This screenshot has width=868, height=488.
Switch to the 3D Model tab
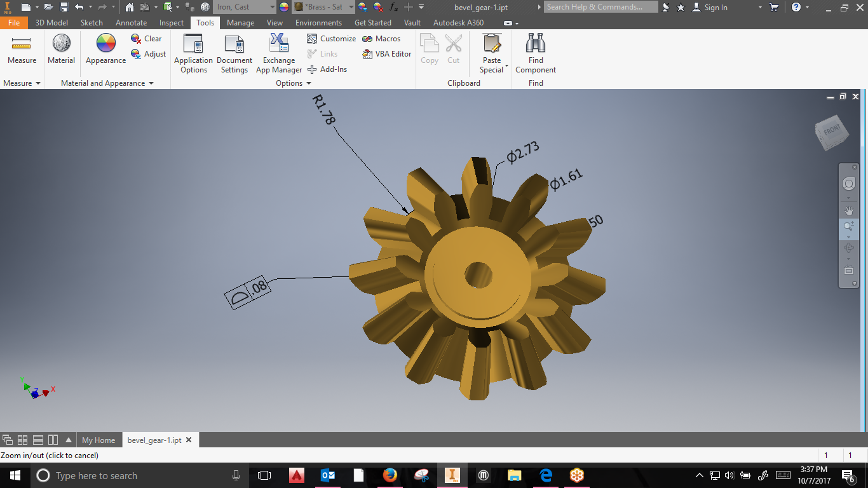coord(51,22)
